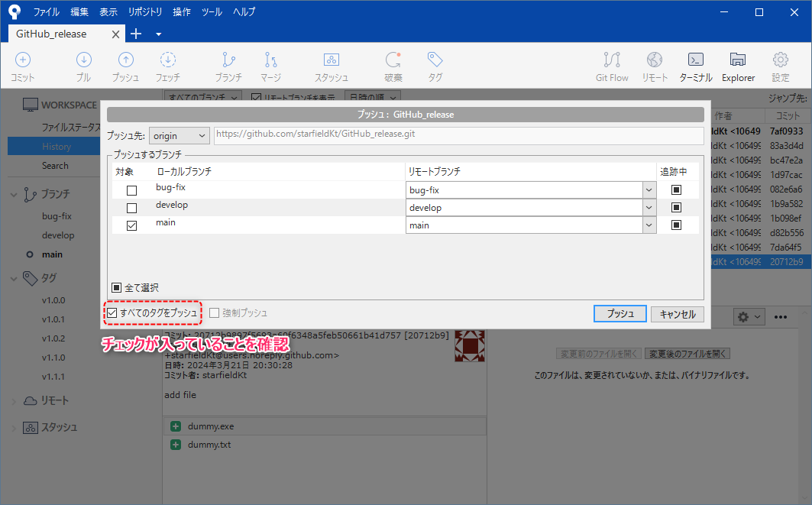Image resolution: width=812 pixels, height=505 pixels.
Task: Click the added-file icon beside dummy.txt
Action: 176,445
